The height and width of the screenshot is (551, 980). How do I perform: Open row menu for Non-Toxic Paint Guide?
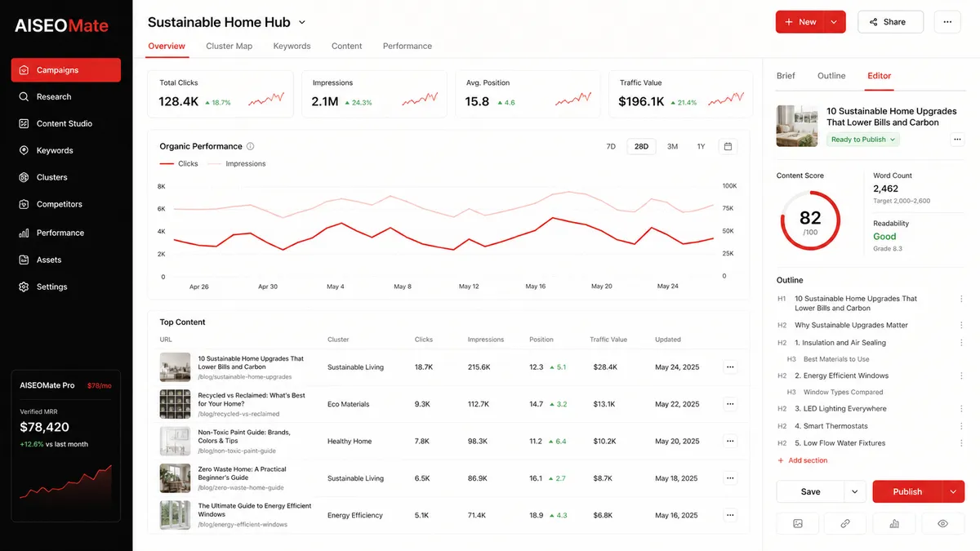tap(730, 441)
